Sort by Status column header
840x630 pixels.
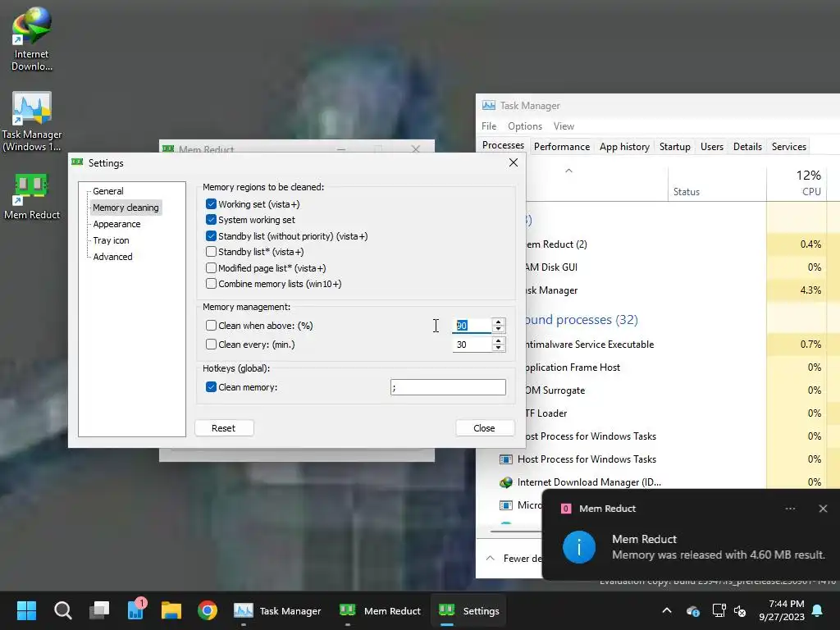tap(717, 183)
